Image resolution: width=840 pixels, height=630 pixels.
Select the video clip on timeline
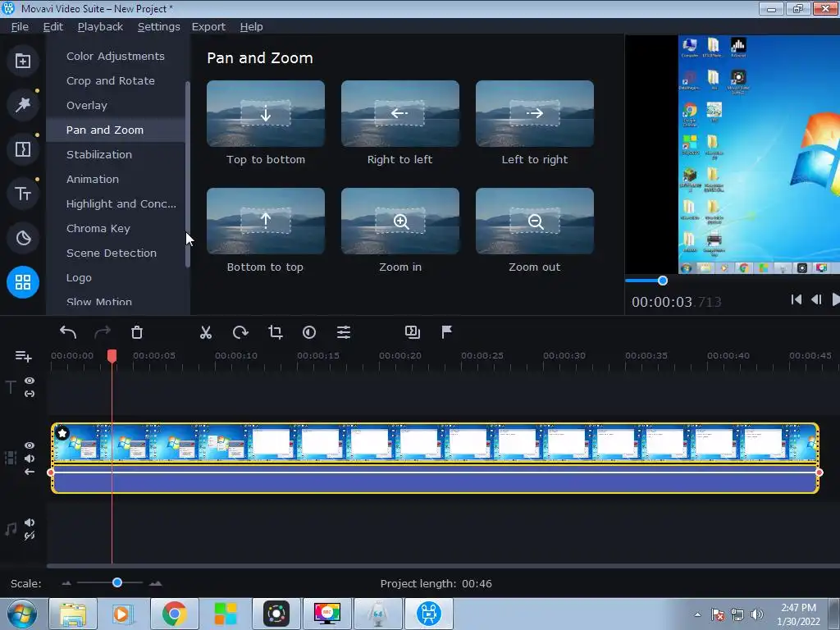435,458
